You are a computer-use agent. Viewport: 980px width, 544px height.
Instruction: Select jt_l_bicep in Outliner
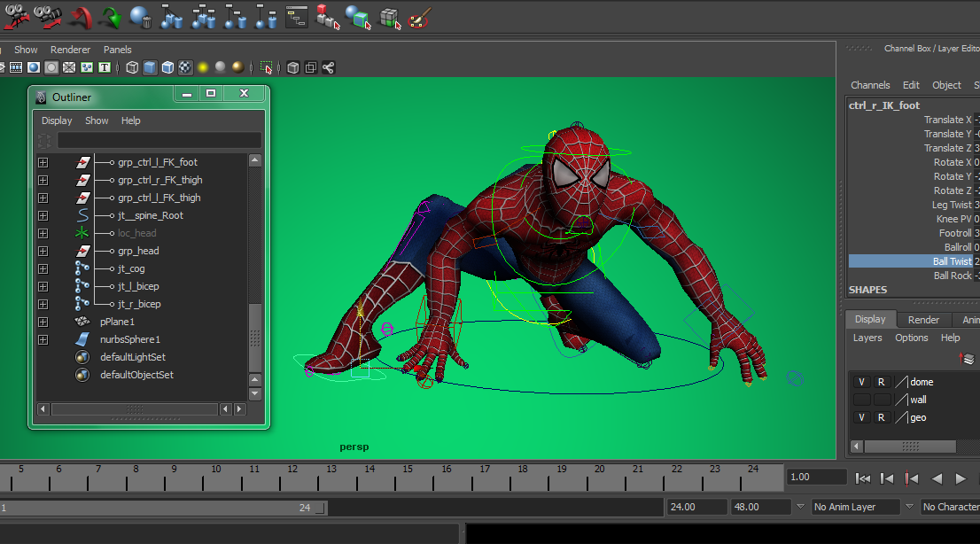click(x=139, y=286)
